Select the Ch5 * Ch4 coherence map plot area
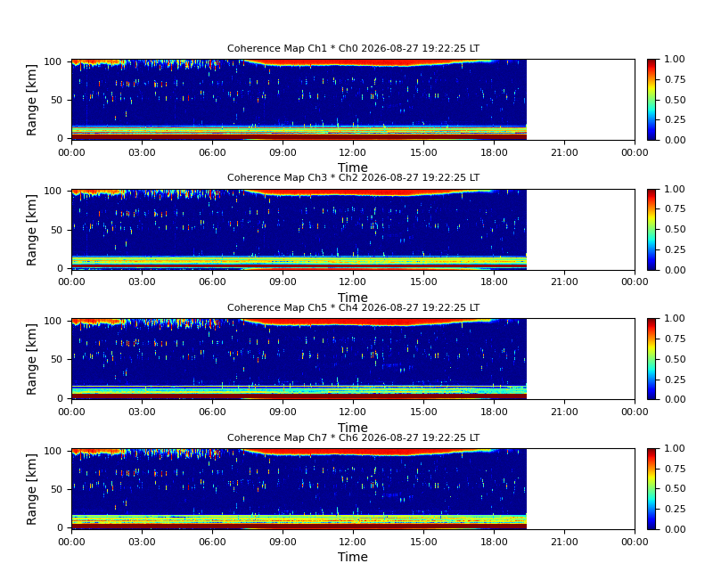 point(353,359)
